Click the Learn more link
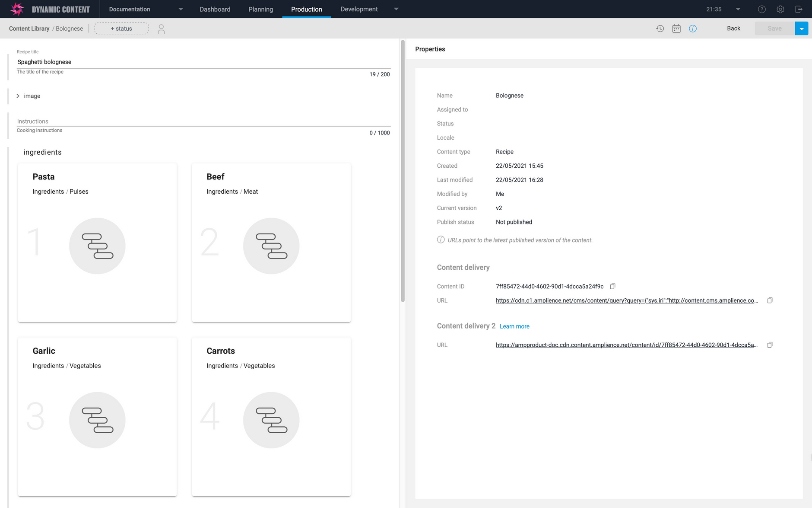Viewport: 812px width, 508px height. click(514, 326)
